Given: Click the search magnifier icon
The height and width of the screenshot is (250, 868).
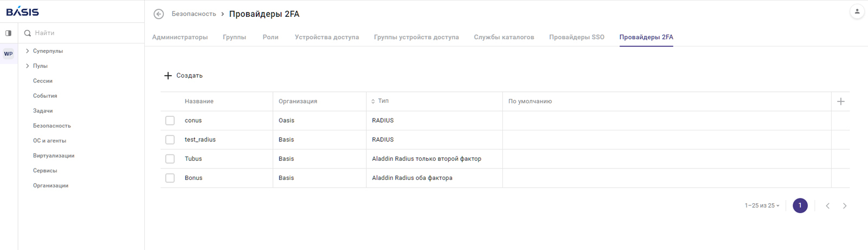Looking at the screenshot, I should [x=28, y=33].
